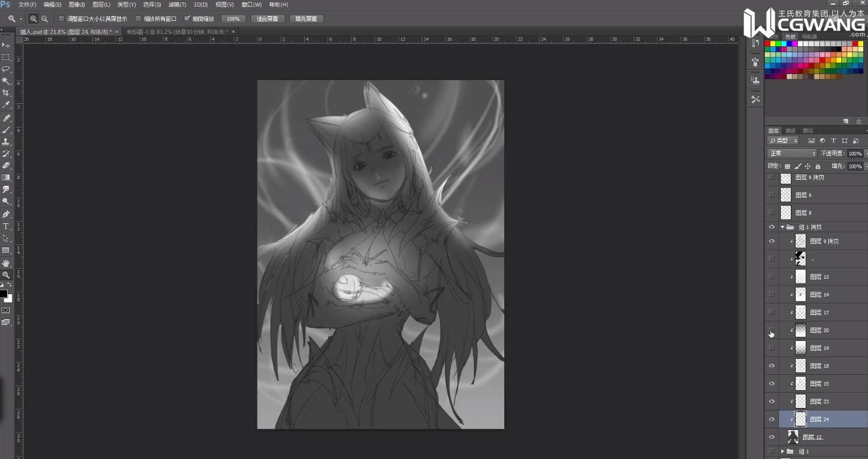Open the Brush Presets panel icon

tap(755, 62)
